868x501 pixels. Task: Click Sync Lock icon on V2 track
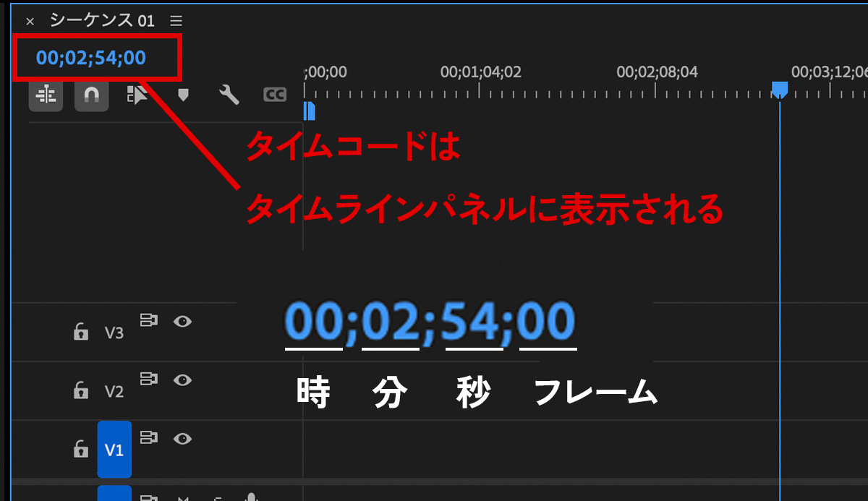tap(149, 379)
